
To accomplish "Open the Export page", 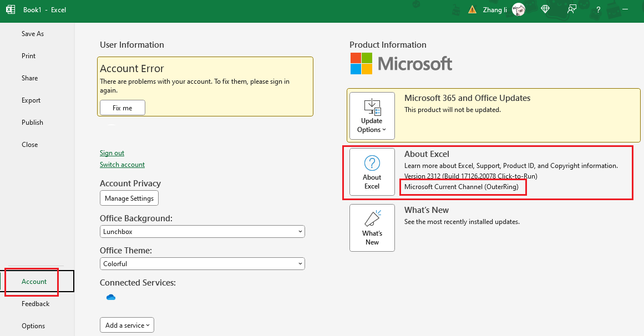I will pyautogui.click(x=31, y=100).
